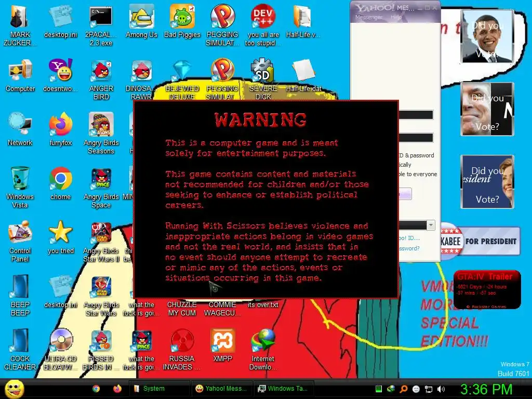Open the COCK CLEANER desktop icon
Viewport: 532px width, 399px height.
(x=20, y=349)
